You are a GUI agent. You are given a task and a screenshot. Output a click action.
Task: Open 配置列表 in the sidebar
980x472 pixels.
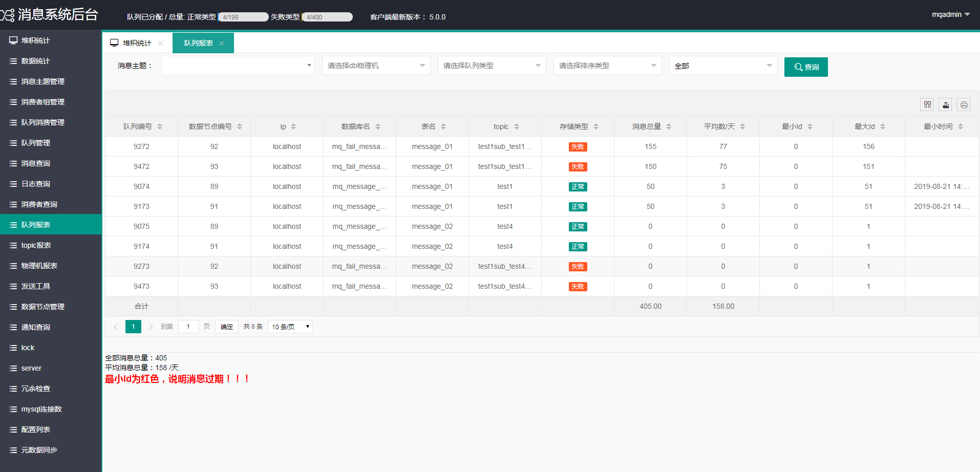pos(51,430)
